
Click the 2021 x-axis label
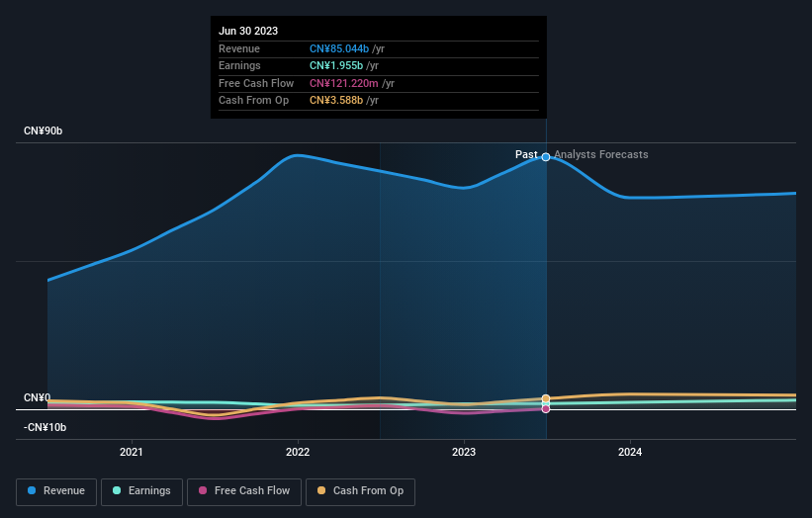tap(131, 452)
